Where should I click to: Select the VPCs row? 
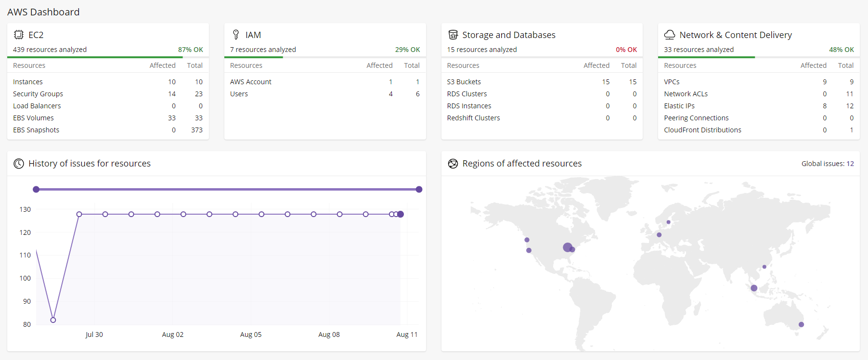[x=759, y=82]
